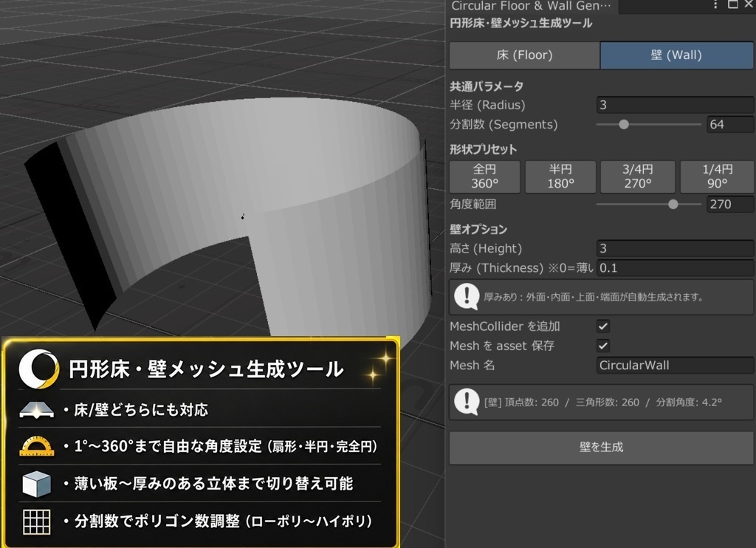The height and width of the screenshot is (548, 756).
Task: Click the protractor angle icon in banner
Action: tap(37, 446)
